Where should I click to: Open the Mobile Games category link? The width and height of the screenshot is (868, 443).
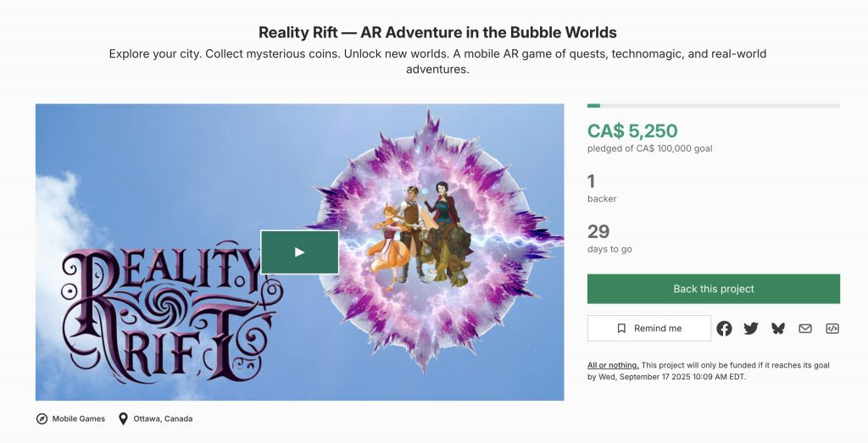coord(79,418)
